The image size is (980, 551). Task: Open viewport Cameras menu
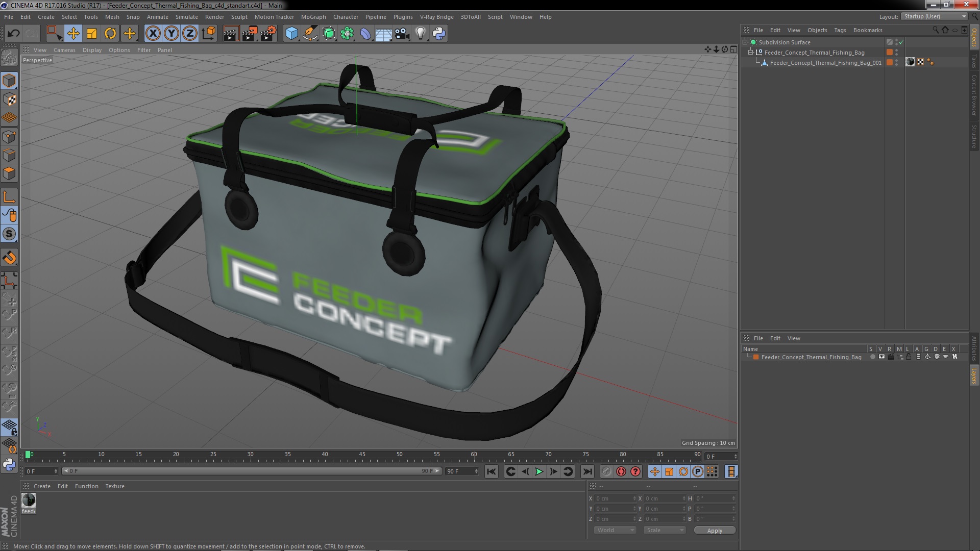pyautogui.click(x=64, y=50)
